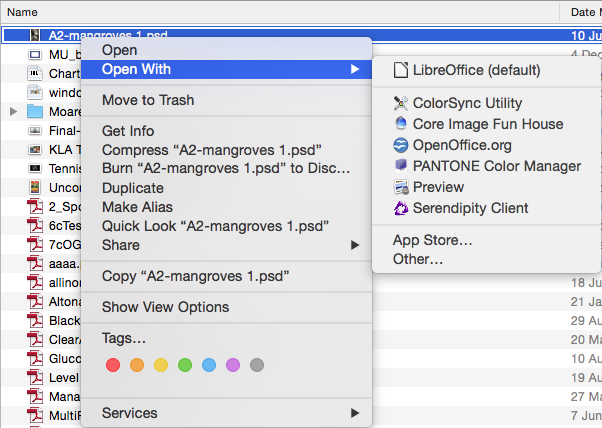Click the PDF icon beside Gluco

coord(35,358)
